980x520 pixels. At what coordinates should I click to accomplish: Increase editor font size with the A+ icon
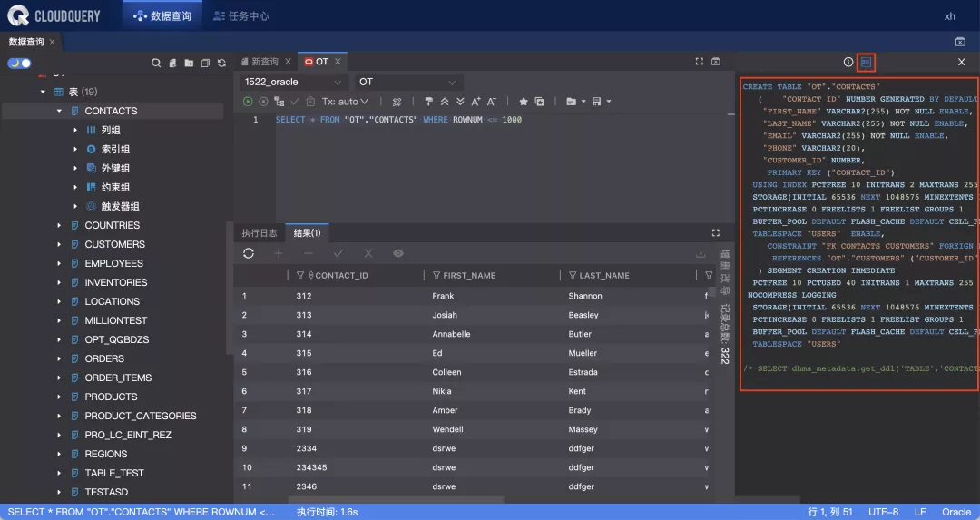[x=476, y=102]
